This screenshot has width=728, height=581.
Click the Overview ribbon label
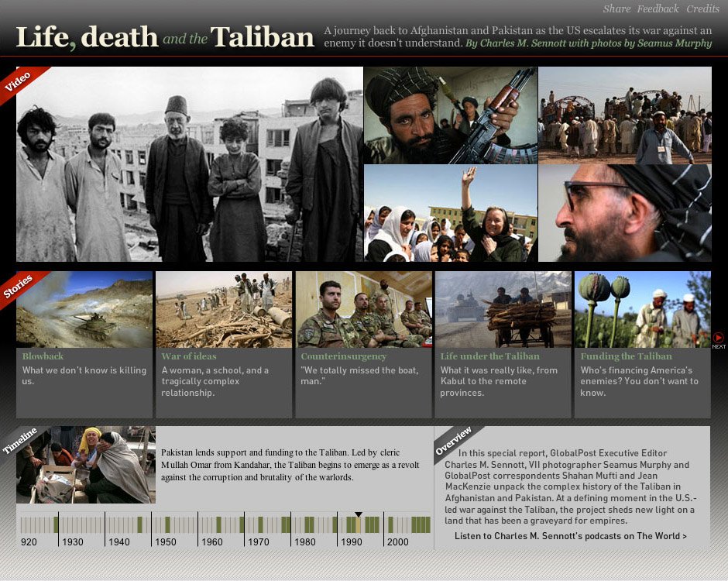pyautogui.click(x=454, y=440)
